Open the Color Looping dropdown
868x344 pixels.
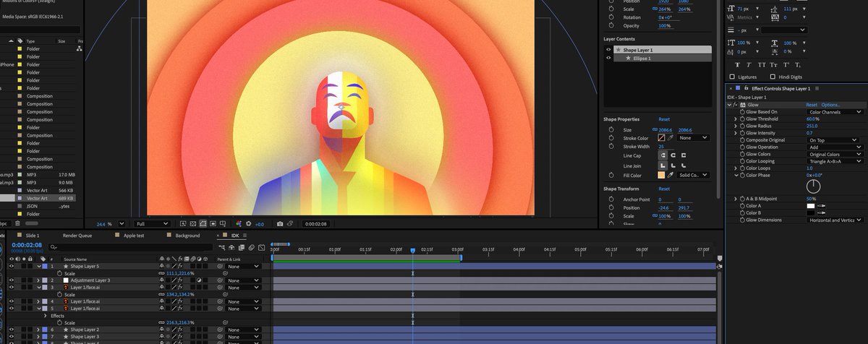835,161
